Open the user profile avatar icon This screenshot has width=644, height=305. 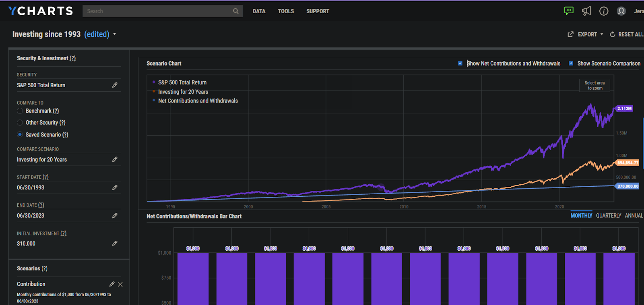tap(621, 11)
